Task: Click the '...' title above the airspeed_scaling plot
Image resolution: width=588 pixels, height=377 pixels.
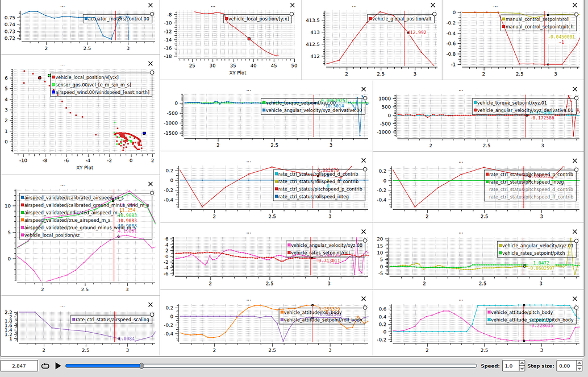Action: click(62, 305)
